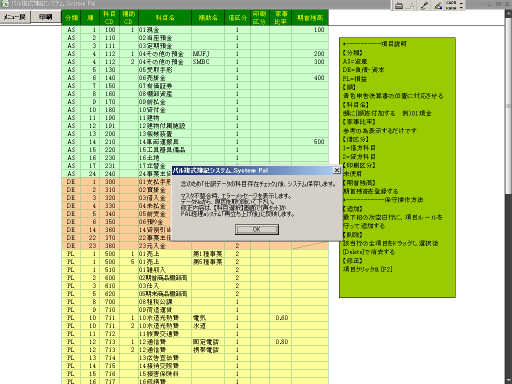The image size is (512, 384).
Task: Click the 科目名 column header
Action: pos(165,18)
